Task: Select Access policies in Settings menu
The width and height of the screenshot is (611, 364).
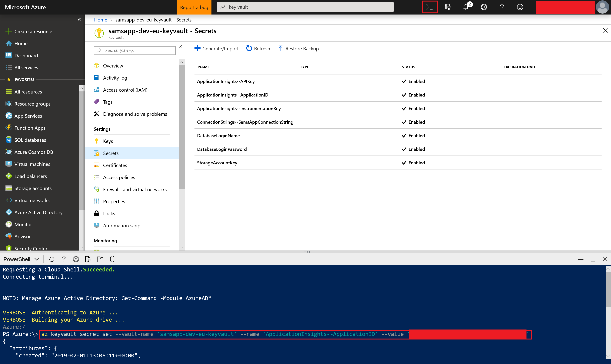Action: pyautogui.click(x=119, y=177)
